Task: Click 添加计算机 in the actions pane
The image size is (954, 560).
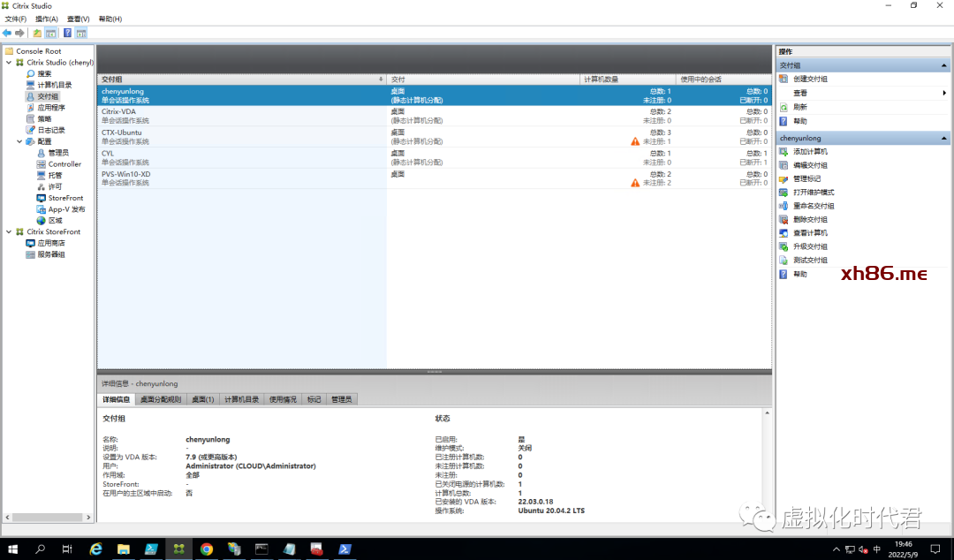Action: [810, 152]
